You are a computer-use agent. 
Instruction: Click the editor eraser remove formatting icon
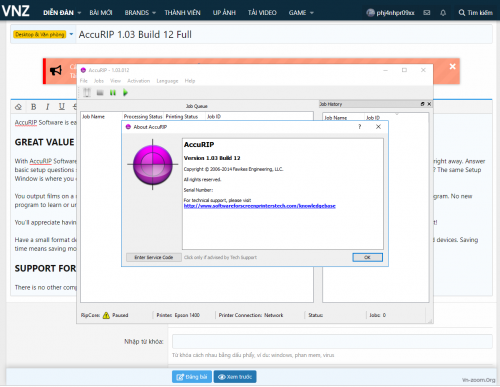click(x=18, y=107)
